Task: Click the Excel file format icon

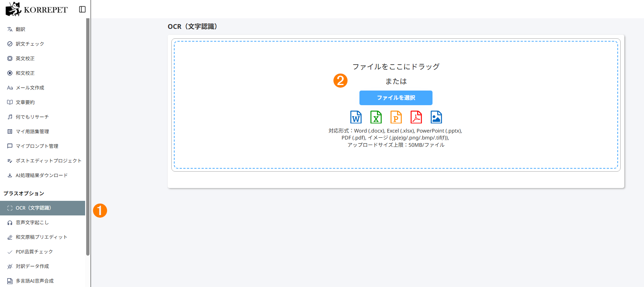Action: pos(376,117)
